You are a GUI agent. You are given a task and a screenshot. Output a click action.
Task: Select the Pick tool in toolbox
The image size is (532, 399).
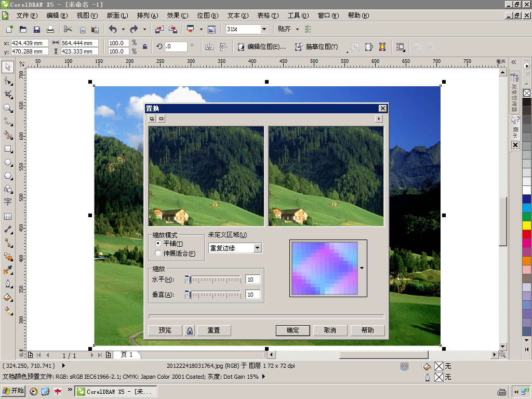(x=8, y=67)
